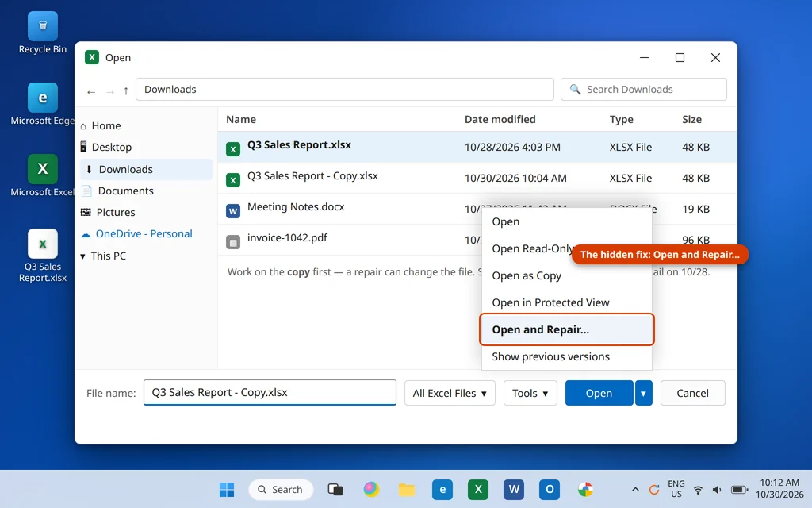Click the blue Open button

click(599, 393)
